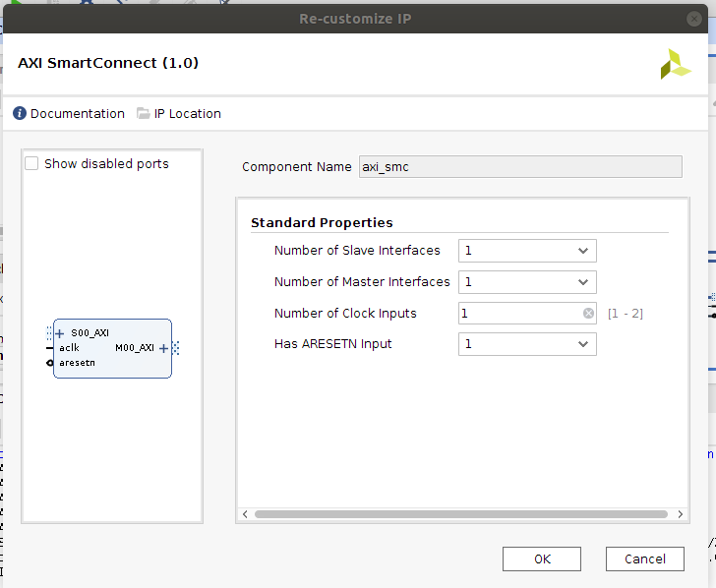Click the IP Location link text
This screenshot has height=588, width=716.
187,114
